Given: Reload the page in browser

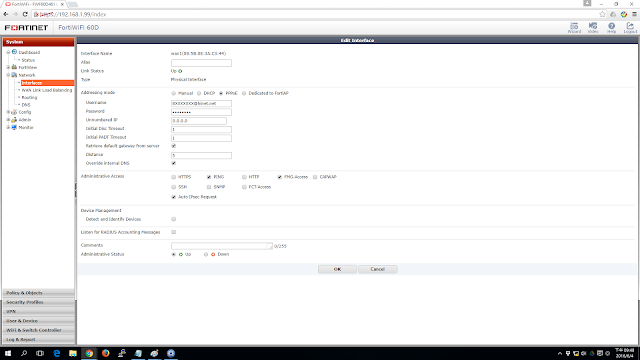Looking at the screenshot, I should pos(25,14).
